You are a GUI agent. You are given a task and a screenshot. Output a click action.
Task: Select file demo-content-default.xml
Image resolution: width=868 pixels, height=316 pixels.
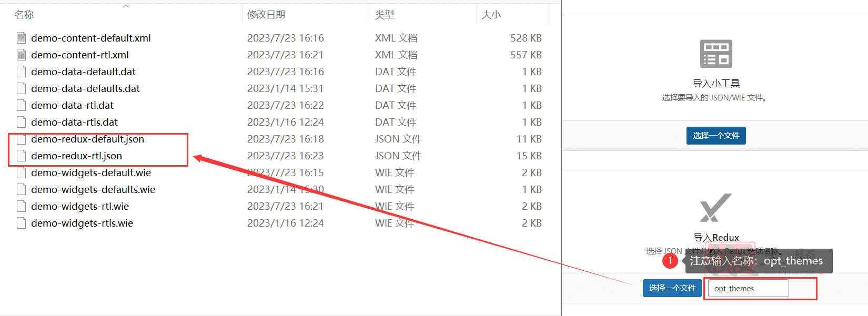click(x=91, y=38)
